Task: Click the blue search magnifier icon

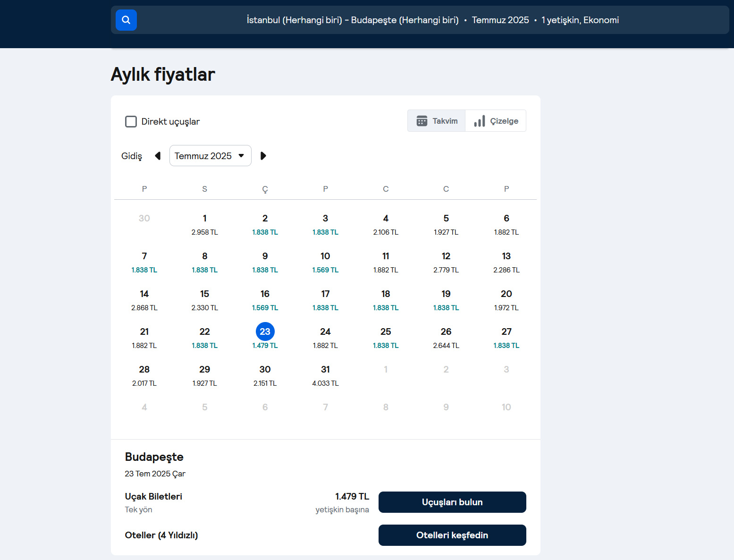Action: pos(126,20)
